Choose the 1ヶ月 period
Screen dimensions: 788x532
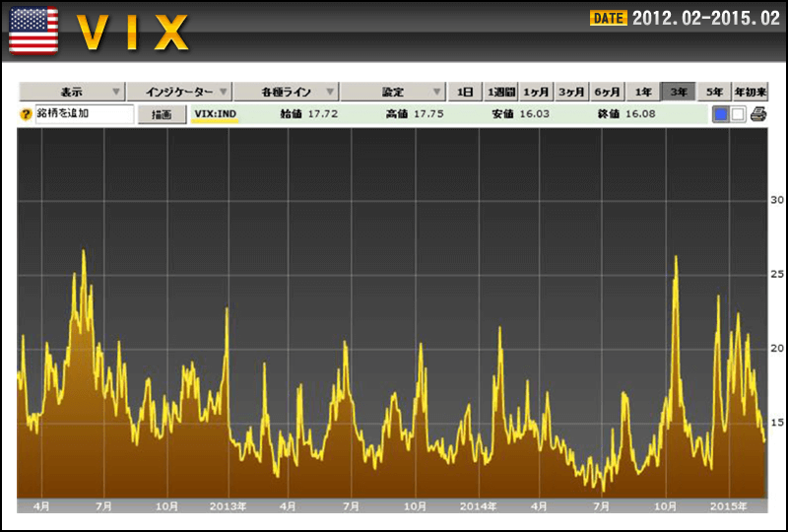(x=536, y=92)
